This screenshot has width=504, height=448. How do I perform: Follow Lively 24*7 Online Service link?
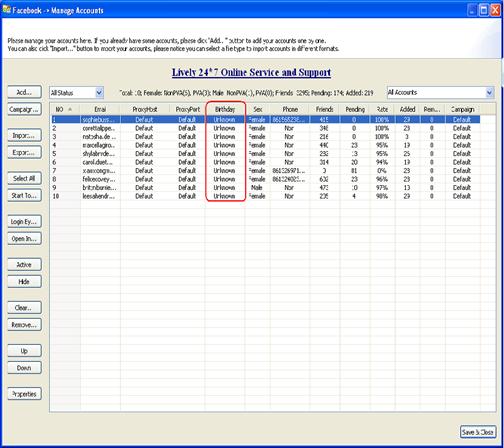click(251, 72)
